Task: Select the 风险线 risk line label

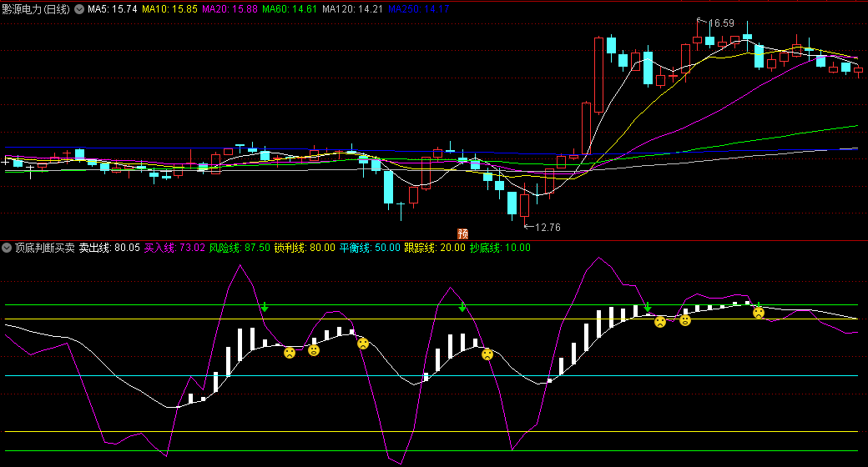Action: click(x=239, y=248)
